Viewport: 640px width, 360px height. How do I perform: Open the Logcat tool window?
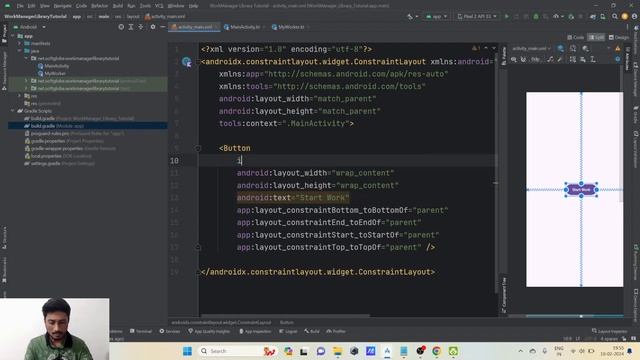[x=288, y=331]
